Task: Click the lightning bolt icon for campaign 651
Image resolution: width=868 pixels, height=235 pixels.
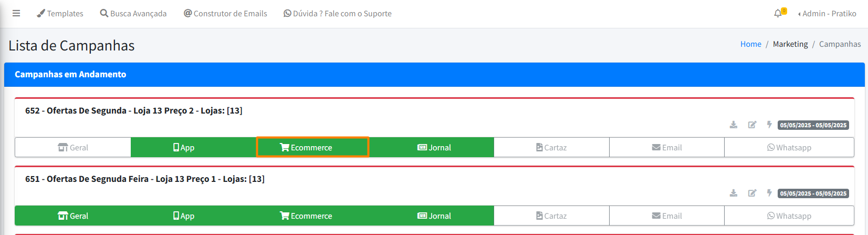Action: coord(769,193)
